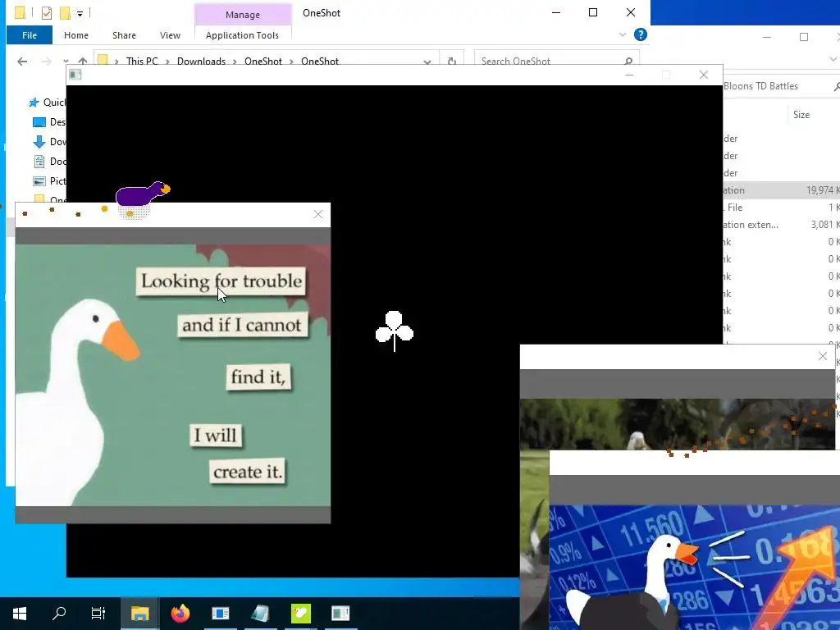This screenshot has width=840, height=630.
Task: Select the 3,081 KB application extension row
Action: [x=781, y=225]
